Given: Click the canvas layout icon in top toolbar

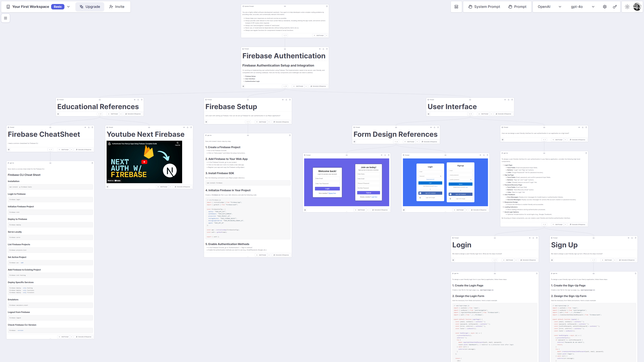Looking at the screenshot, I should pos(456,7).
